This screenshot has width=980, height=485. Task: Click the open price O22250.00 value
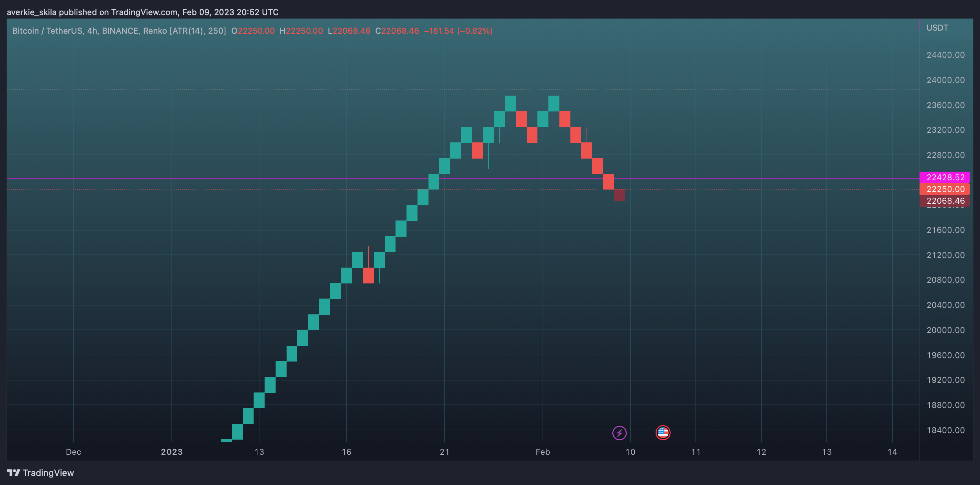click(x=253, y=31)
